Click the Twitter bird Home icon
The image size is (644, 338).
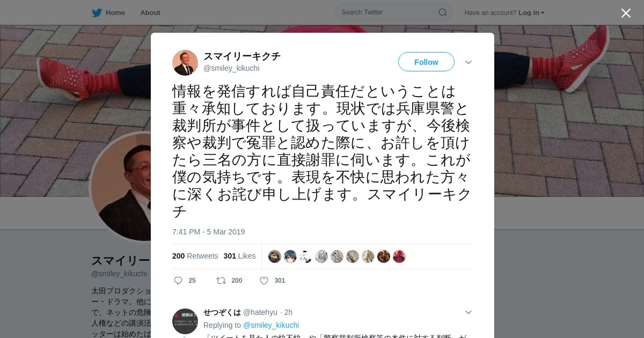[x=97, y=12]
